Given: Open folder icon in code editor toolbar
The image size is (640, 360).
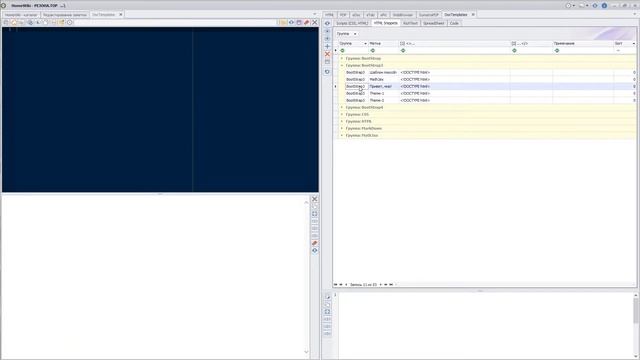Looking at the screenshot, I should (283, 22).
